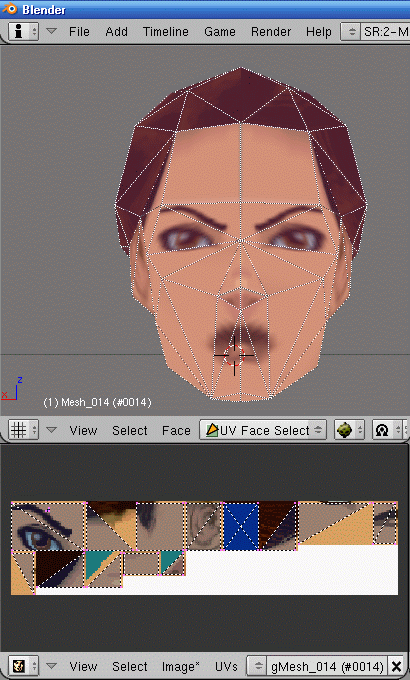Screen dimensions: 410x680
Task: Click the X button beside gMesh_014 image name
Action: point(396,666)
